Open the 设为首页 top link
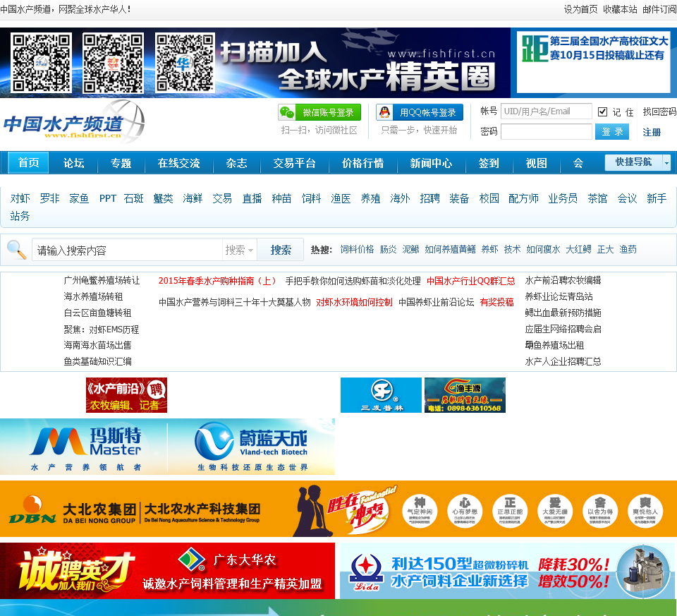This screenshot has width=677, height=616. [580, 9]
